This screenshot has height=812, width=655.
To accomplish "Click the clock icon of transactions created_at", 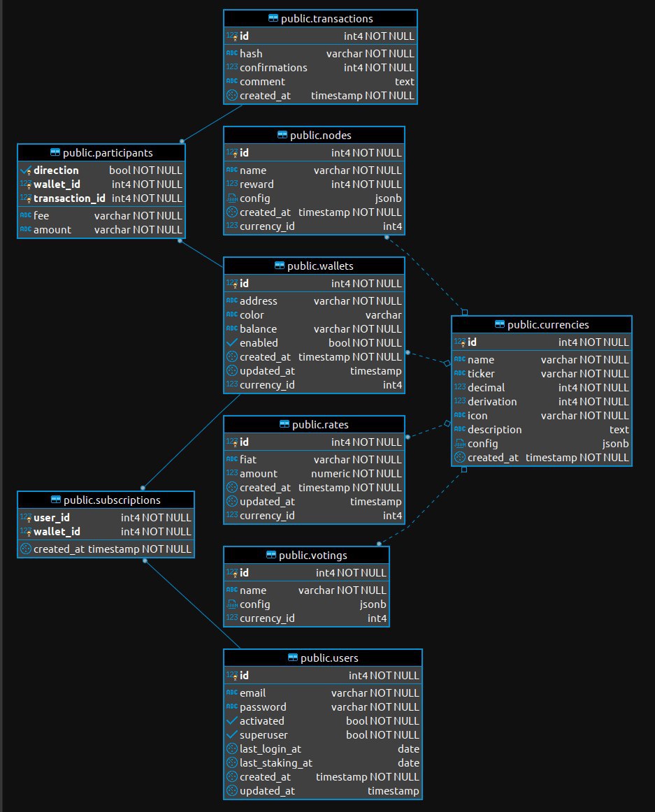I will coord(231,95).
